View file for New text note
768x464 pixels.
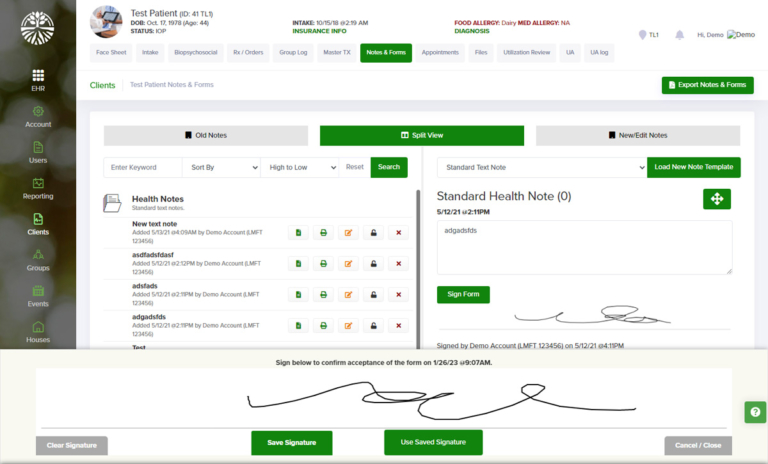point(298,233)
